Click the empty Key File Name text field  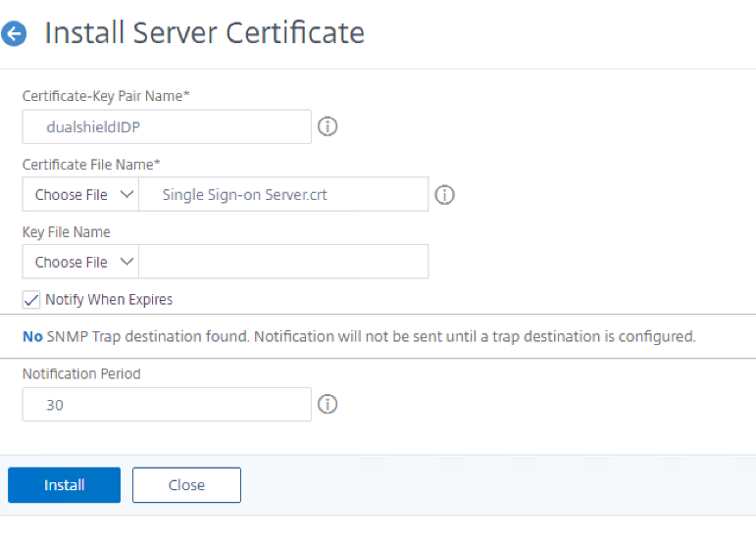[283, 262]
